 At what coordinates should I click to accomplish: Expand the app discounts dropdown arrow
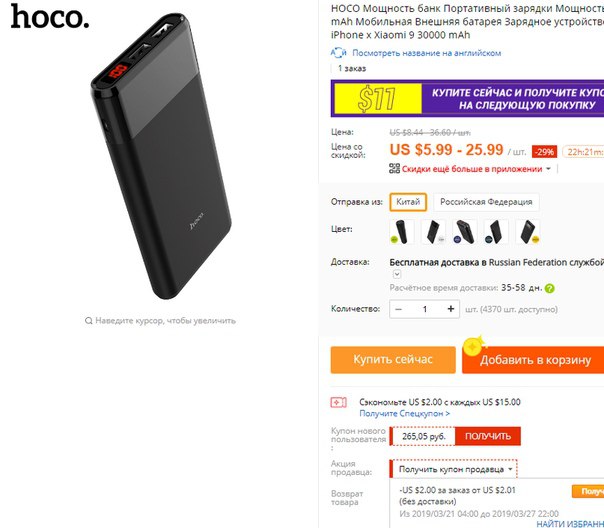[549, 169]
